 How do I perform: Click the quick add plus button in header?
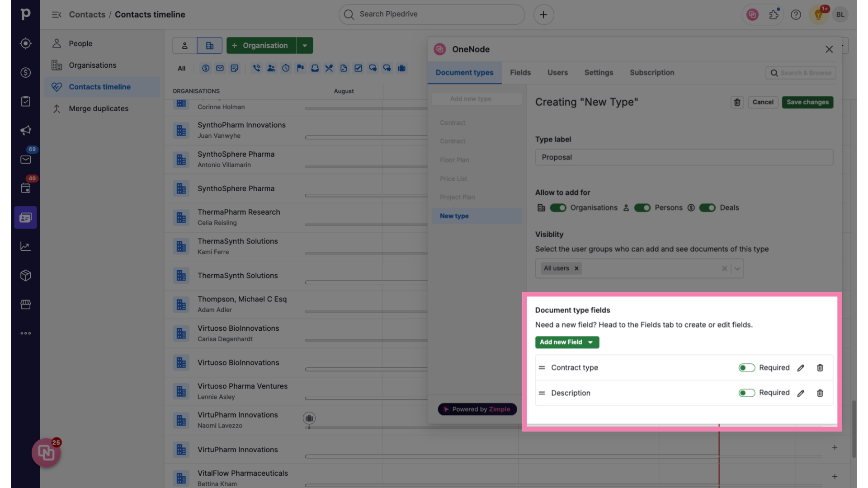543,14
